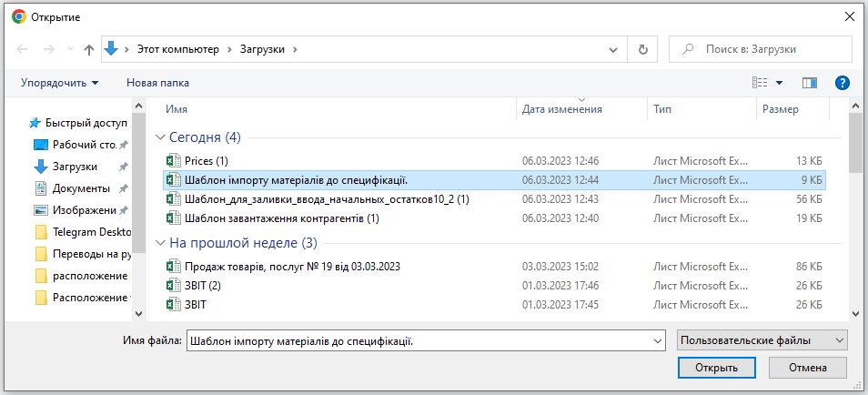Click the Up one level arrow icon

click(x=89, y=50)
